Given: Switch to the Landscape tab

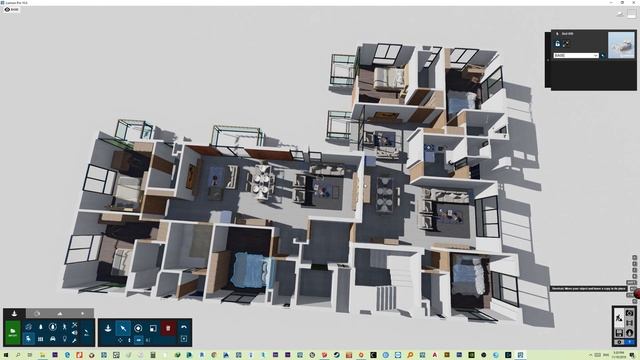Looking at the screenshot, I should coord(60,313).
